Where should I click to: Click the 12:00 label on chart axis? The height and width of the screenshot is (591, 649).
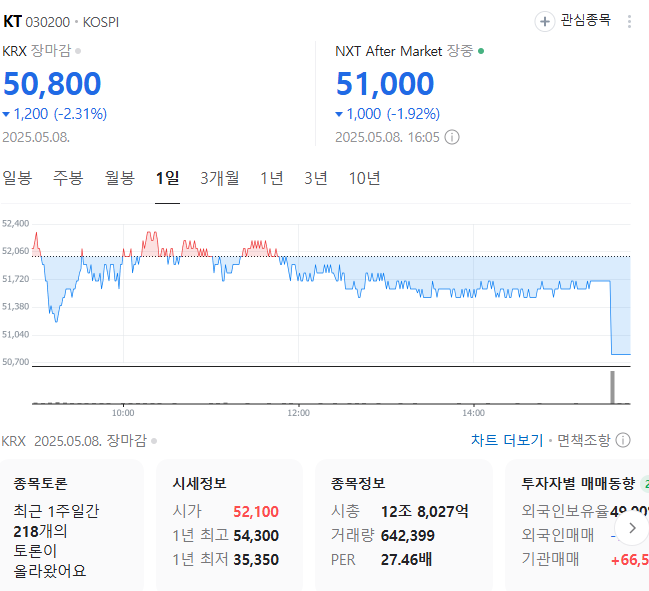click(298, 413)
